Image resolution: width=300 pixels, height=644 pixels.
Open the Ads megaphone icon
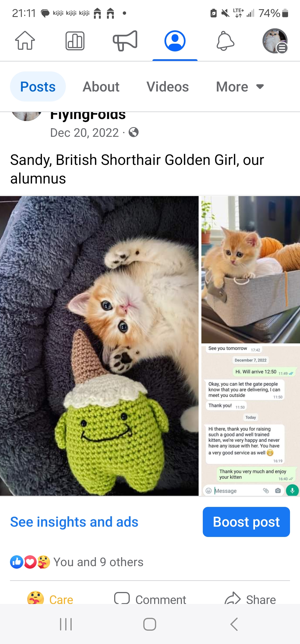pos(125,41)
